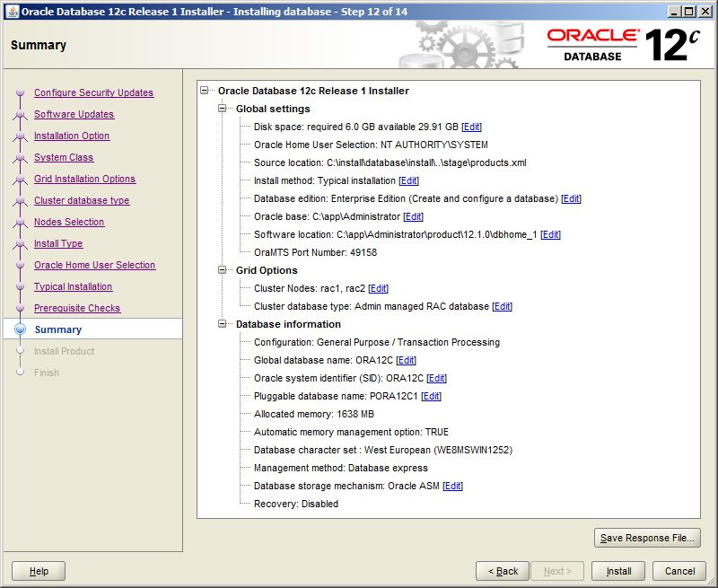The width and height of the screenshot is (718, 588).
Task: Select the Oracle Home User Selection: NT AUTHORITY\SYSTEM row
Action: click(x=371, y=145)
